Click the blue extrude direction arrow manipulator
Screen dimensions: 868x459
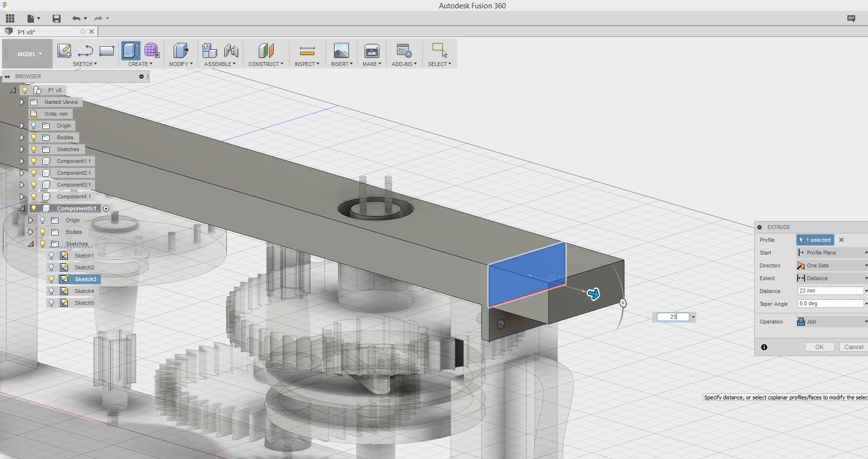[x=593, y=294]
